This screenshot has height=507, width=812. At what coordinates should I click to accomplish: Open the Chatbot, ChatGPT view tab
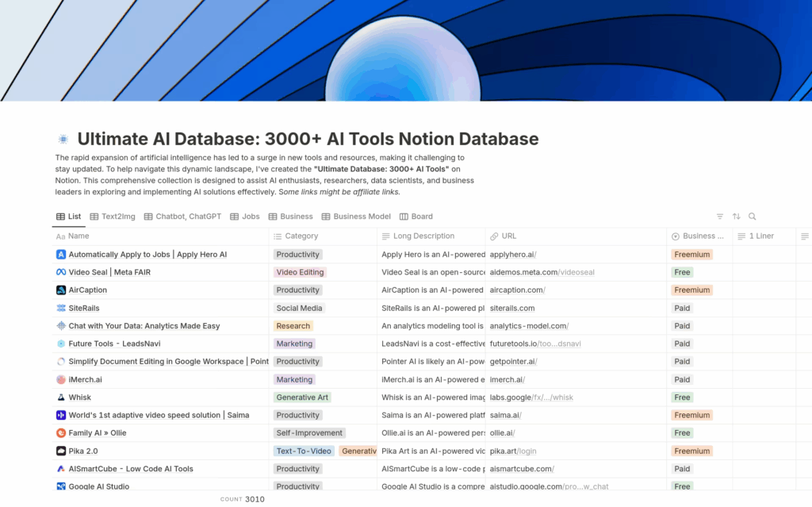182,217
